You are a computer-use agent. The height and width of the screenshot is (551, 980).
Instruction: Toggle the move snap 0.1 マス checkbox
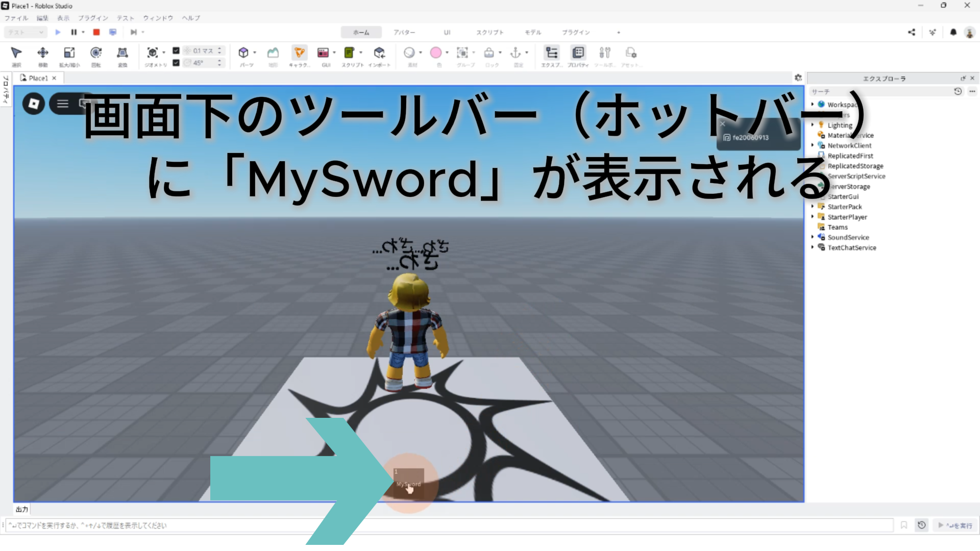pyautogui.click(x=176, y=51)
